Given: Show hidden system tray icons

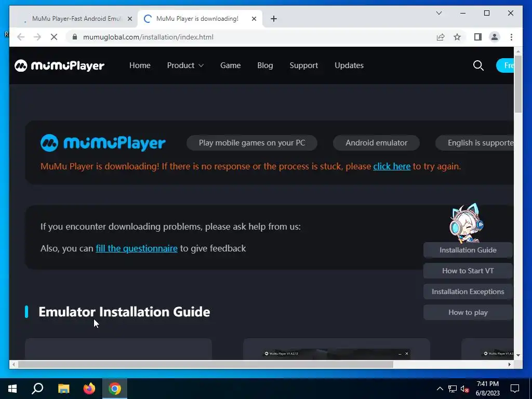Looking at the screenshot, I should 440,389.
